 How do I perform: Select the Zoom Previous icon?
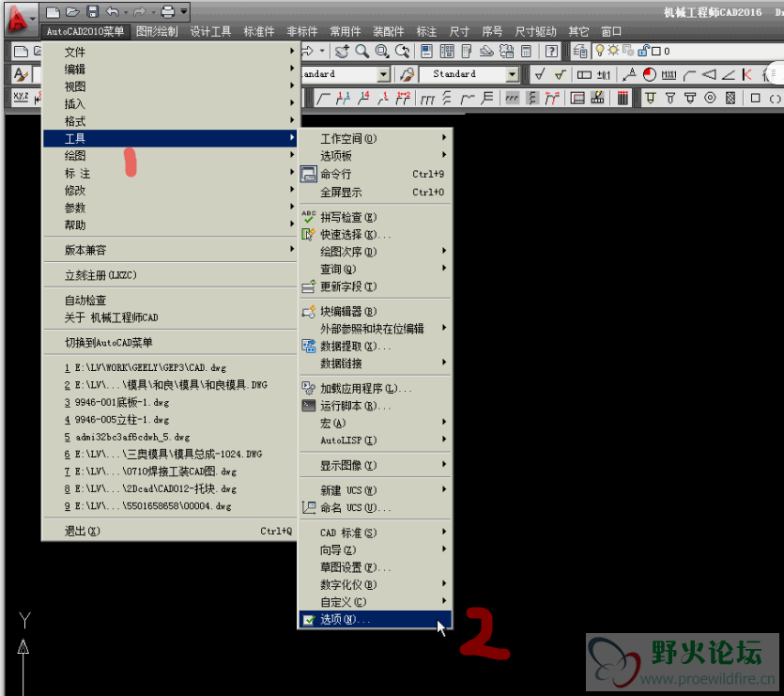pos(402,51)
